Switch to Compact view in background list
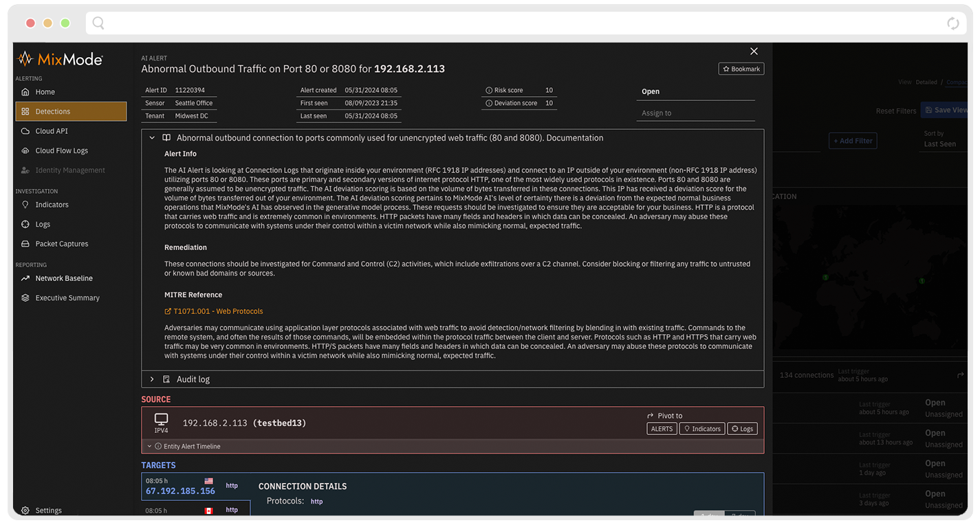This screenshot has width=980, height=525. 956,82
